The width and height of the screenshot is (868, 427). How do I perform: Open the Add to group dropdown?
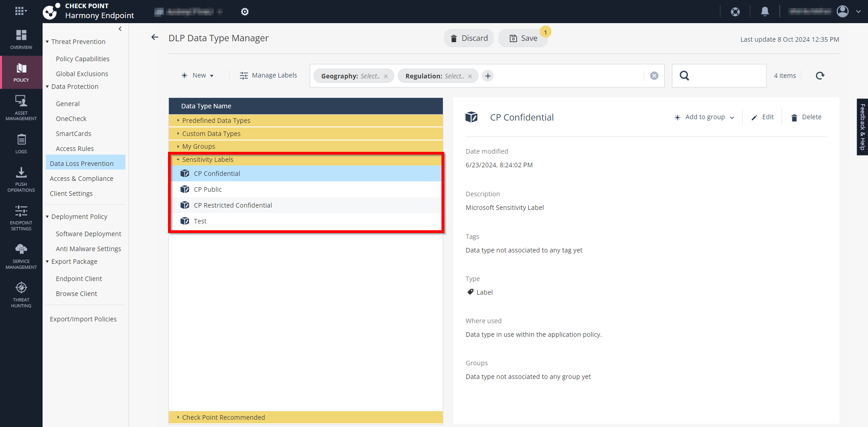pyautogui.click(x=704, y=117)
